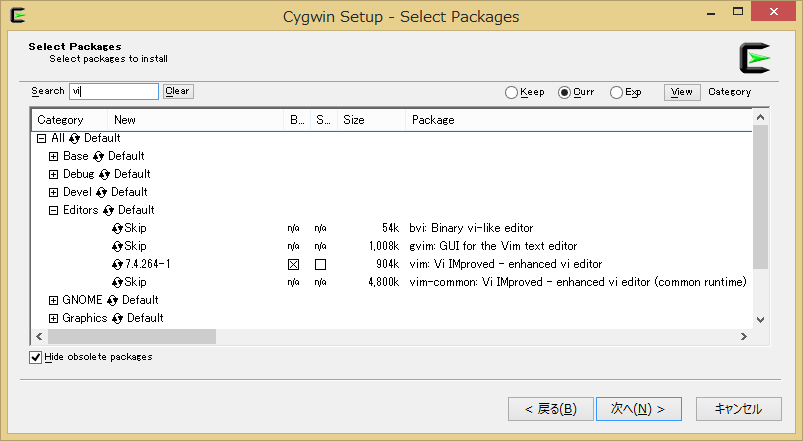Collapse the All category tree
The width and height of the screenshot is (803, 441).
[41, 138]
